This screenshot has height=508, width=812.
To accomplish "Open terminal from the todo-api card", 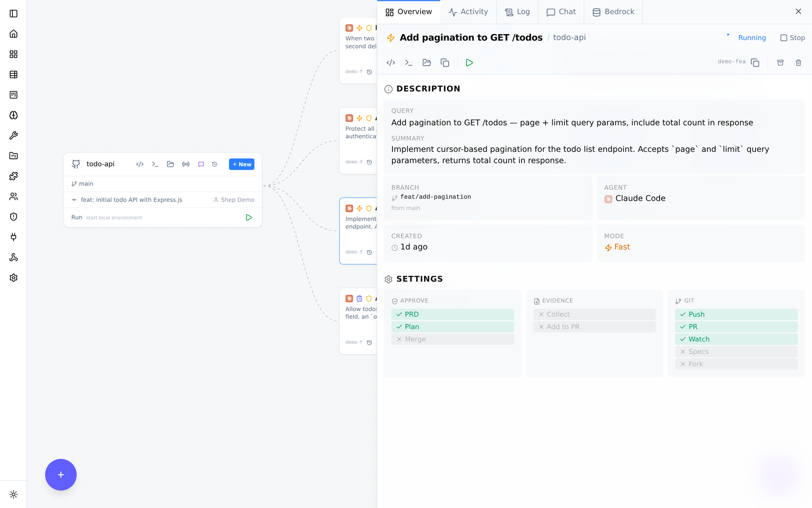I will coord(155,165).
